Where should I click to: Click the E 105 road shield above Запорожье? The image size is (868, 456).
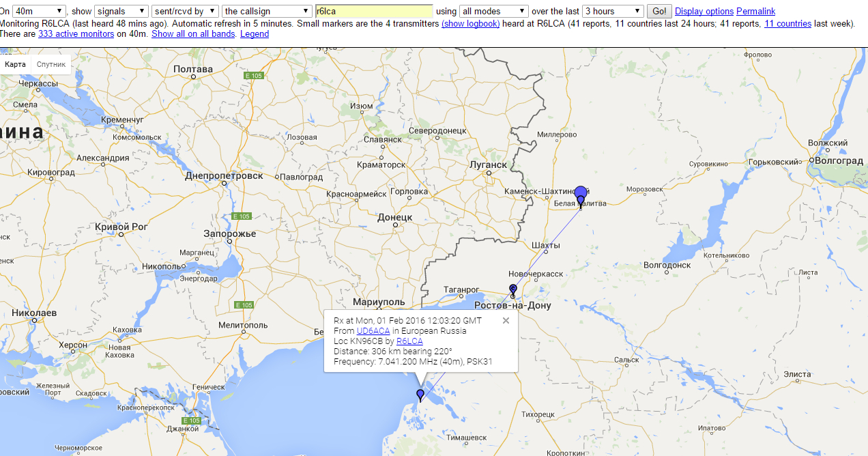point(242,216)
